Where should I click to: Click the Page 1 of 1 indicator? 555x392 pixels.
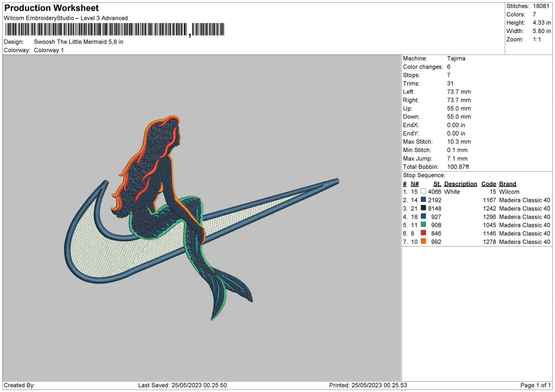(x=535, y=385)
